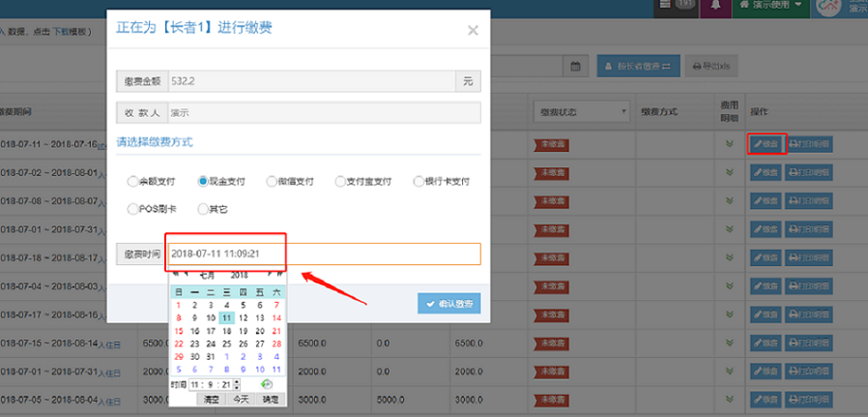This screenshot has height=417, width=868.
Task: Pick day 18 in the calendar
Action: coord(226,330)
